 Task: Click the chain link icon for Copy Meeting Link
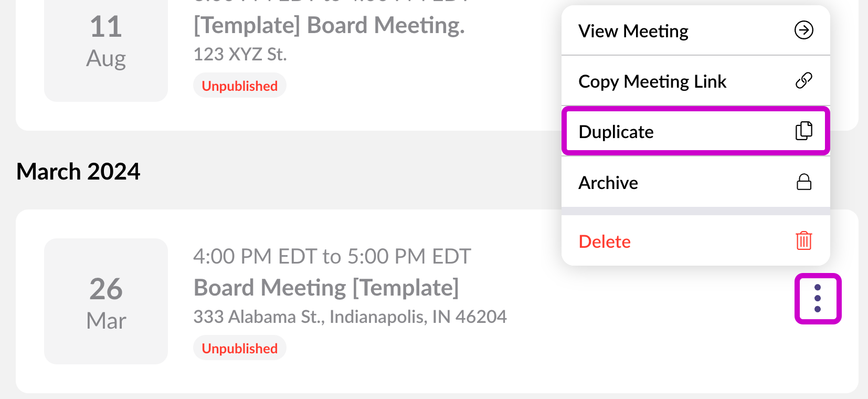803,81
